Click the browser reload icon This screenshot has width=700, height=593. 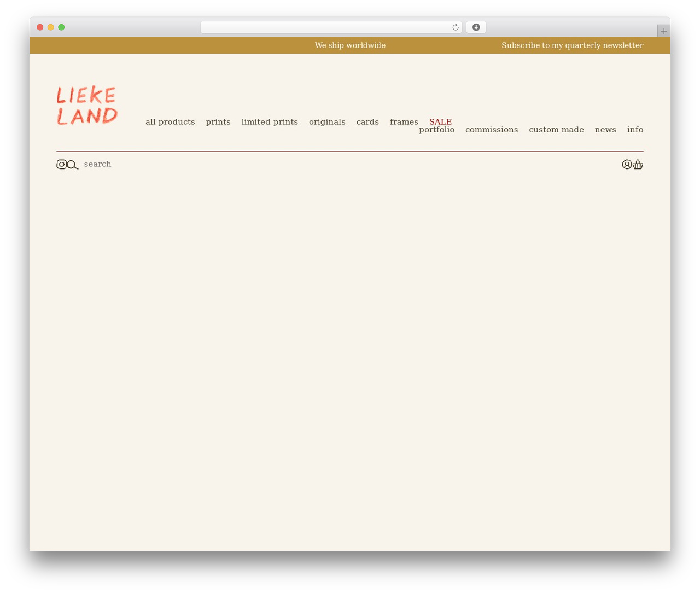[x=455, y=27]
